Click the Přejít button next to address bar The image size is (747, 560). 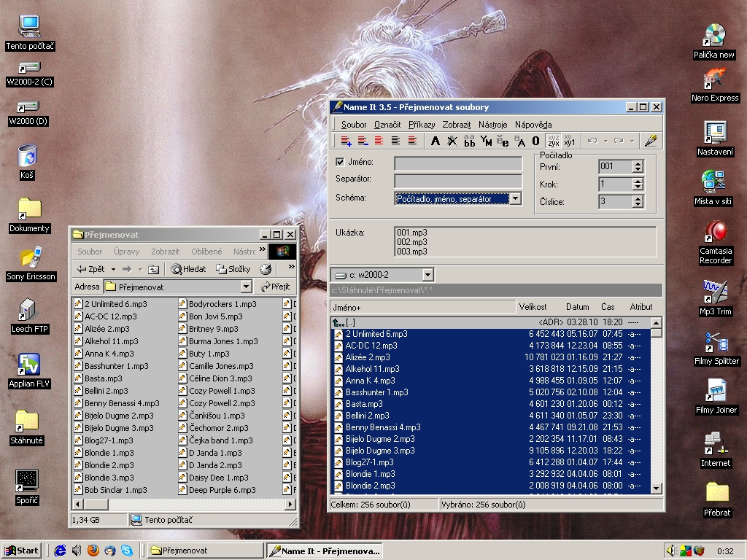[x=276, y=287]
